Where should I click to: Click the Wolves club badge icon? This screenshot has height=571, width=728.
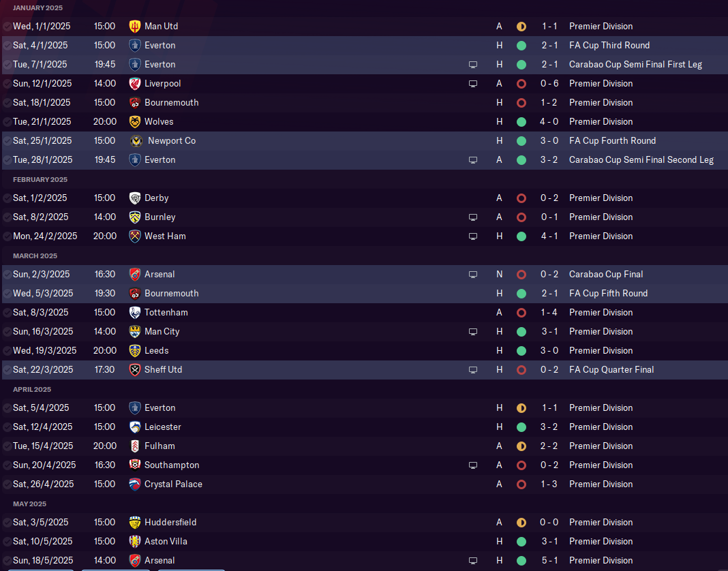(x=135, y=122)
